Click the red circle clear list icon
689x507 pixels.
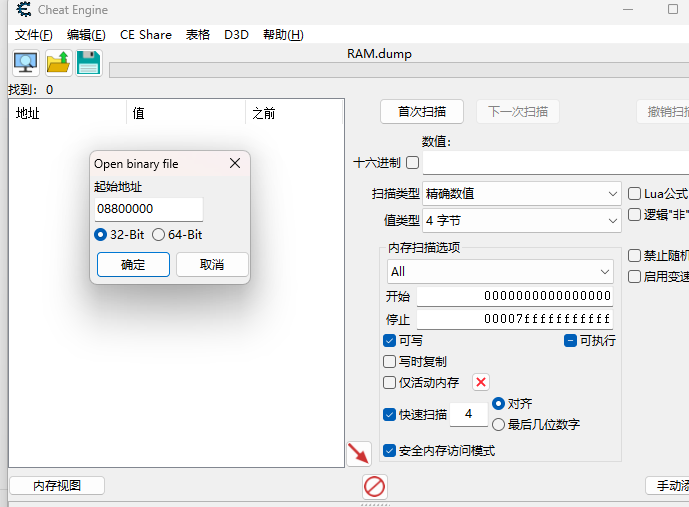(375, 487)
